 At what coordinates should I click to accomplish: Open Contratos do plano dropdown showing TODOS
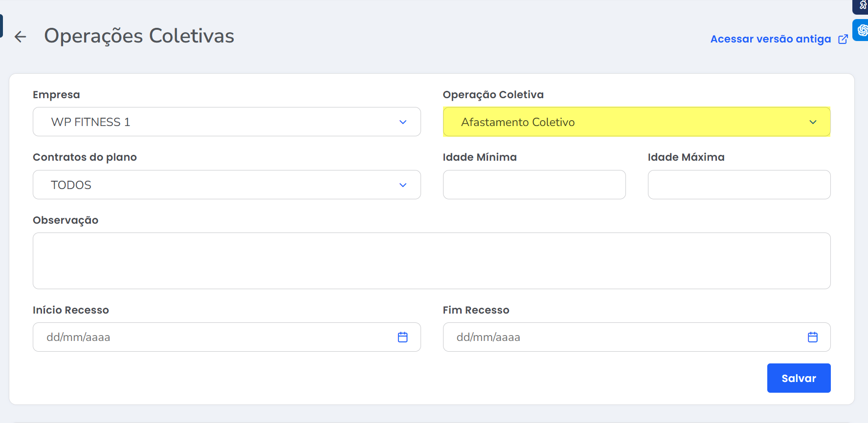[x=215, y=185]
